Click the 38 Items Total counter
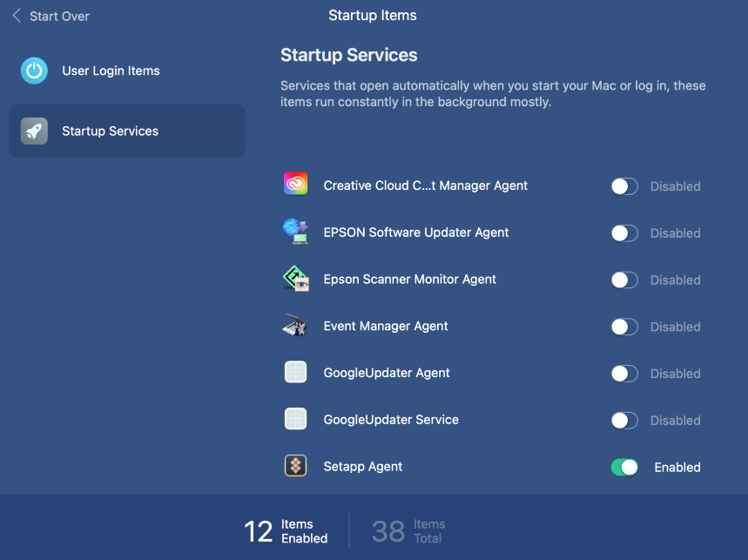The image size is (748, 560). click(x=408, y=531)
